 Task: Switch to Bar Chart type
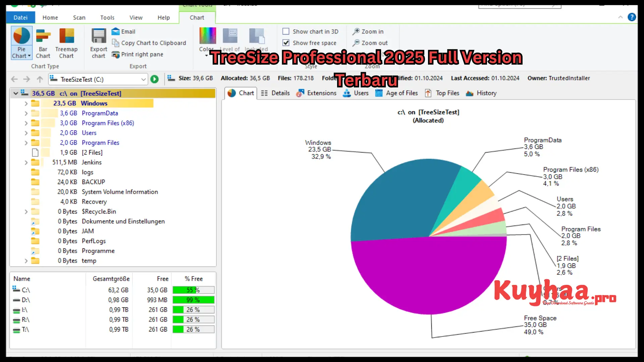click(43, 44)
